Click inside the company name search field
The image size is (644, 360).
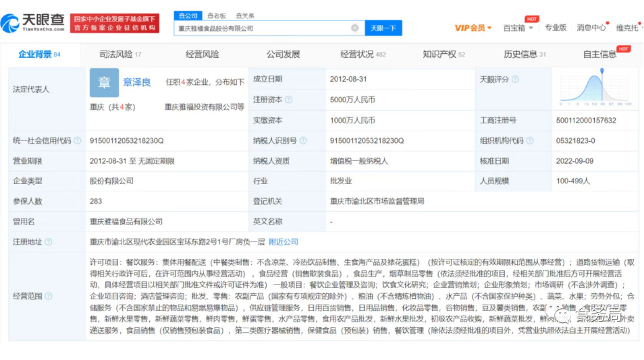(263, 28)
